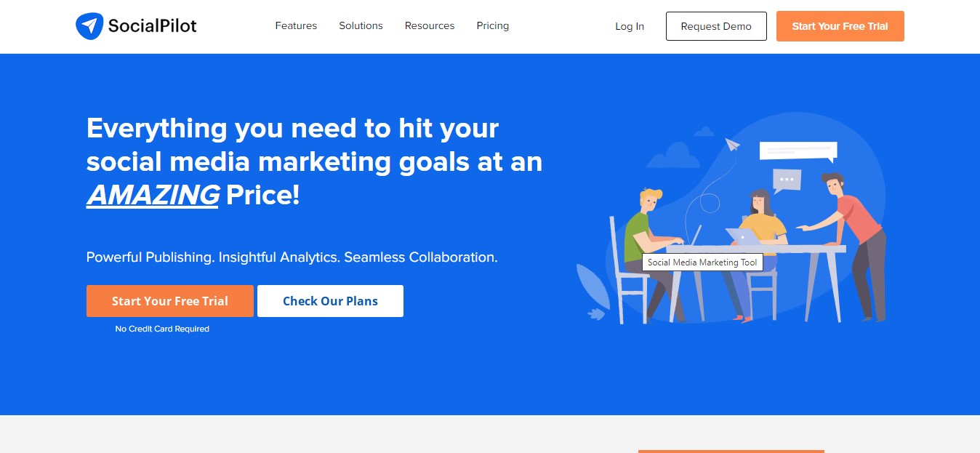Click the speech bubble with three dots
This screenshot has width=980, height=453.
(786, 179)
